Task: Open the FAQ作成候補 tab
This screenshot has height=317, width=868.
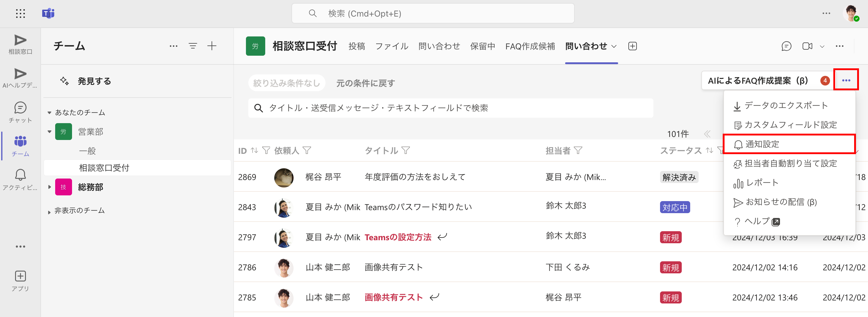Action: (x=530, y=46)
